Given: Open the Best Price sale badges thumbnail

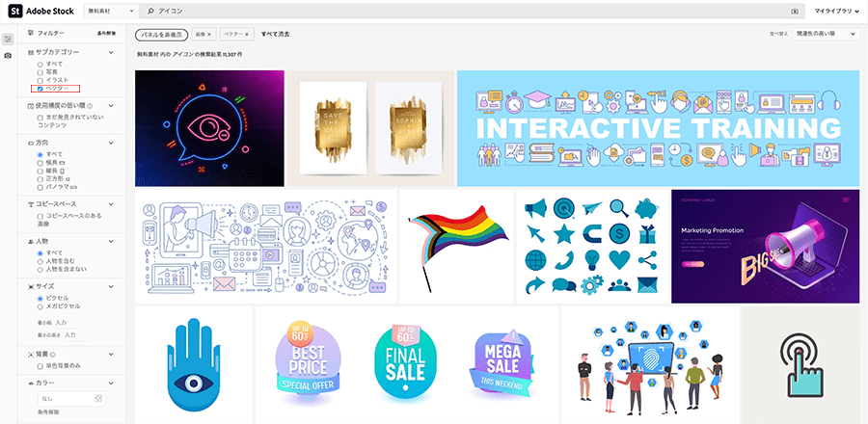Looking at the screenshot, I should [406, 365].
